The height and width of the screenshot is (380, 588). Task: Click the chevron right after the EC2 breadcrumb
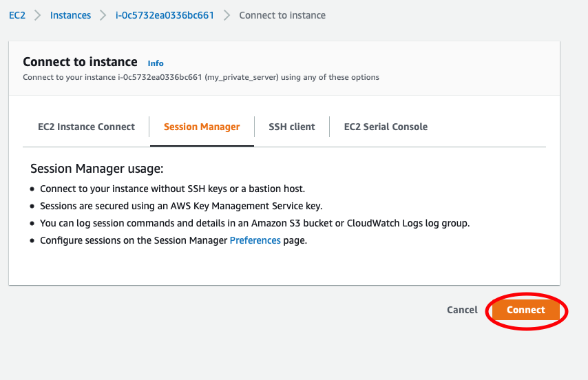(37, 15)
